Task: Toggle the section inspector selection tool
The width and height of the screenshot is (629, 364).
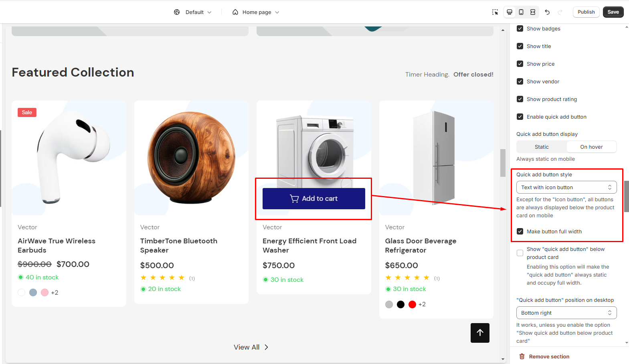Action: [x=495, y=12]
